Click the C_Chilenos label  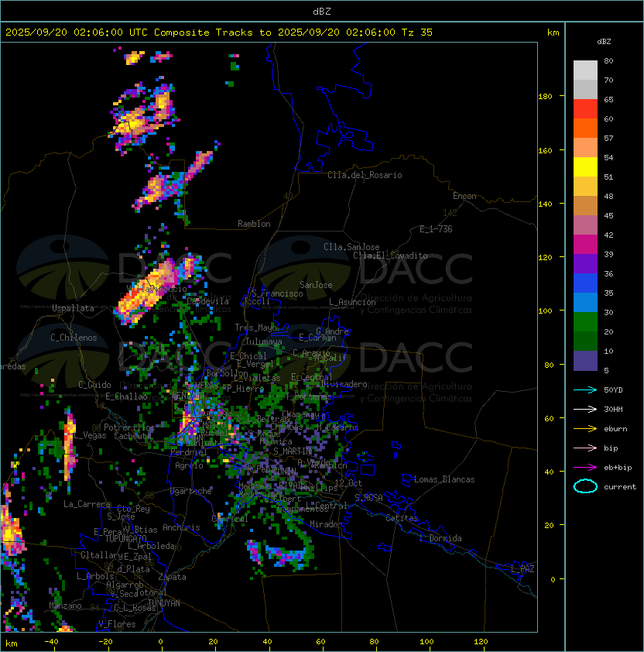click(x=74, y=338)
